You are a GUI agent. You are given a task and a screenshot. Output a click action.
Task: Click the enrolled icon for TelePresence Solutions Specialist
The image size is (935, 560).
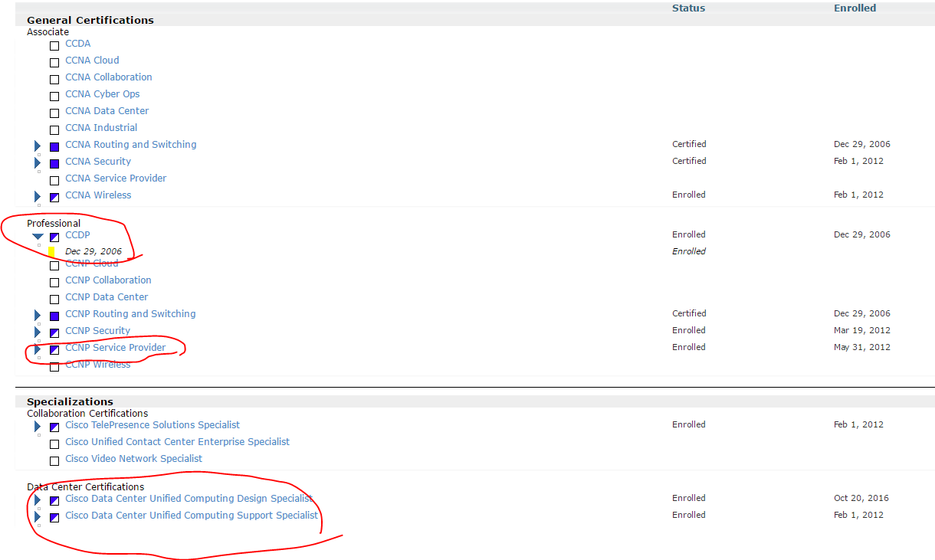(x=54, y=427)
